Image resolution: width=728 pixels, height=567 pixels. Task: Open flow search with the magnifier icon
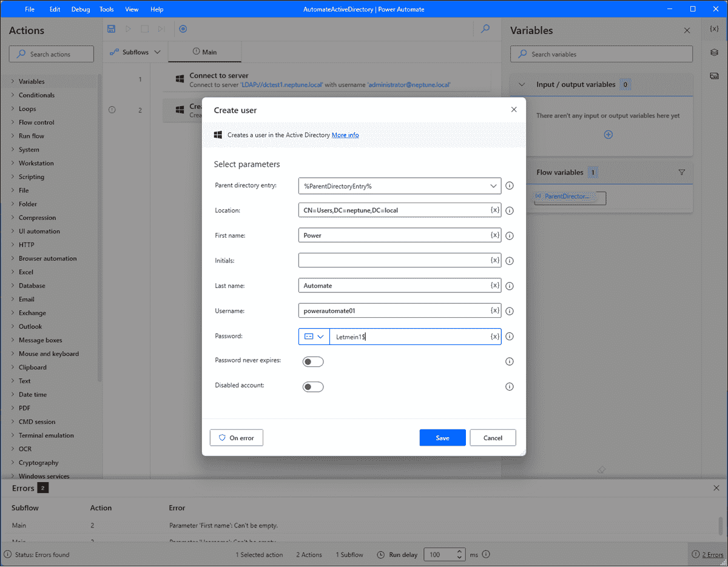coord(484,29)
